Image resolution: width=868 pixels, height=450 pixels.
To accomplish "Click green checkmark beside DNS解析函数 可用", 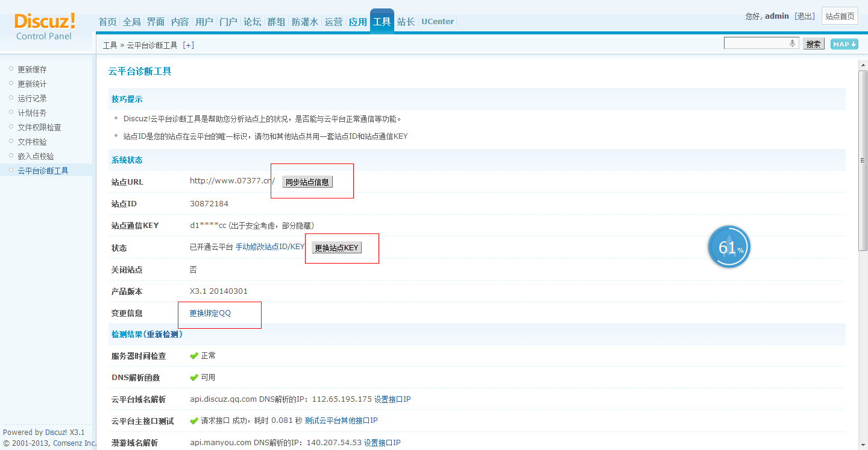I will 194,378.
